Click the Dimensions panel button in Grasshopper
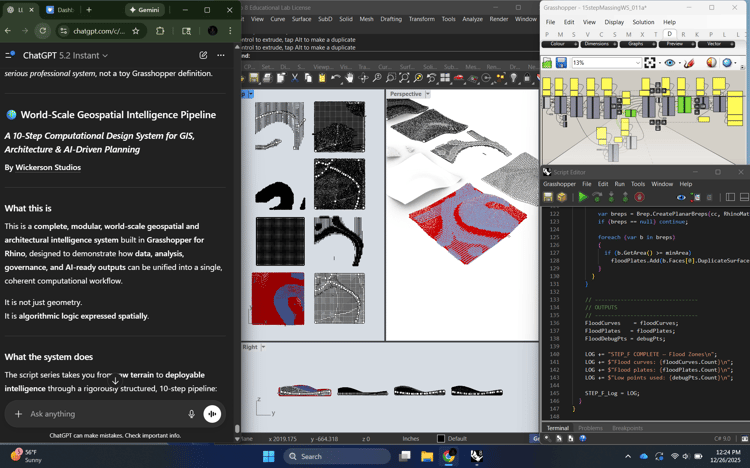The height and width of the screenshot is (468, 750). pos(598,44)
